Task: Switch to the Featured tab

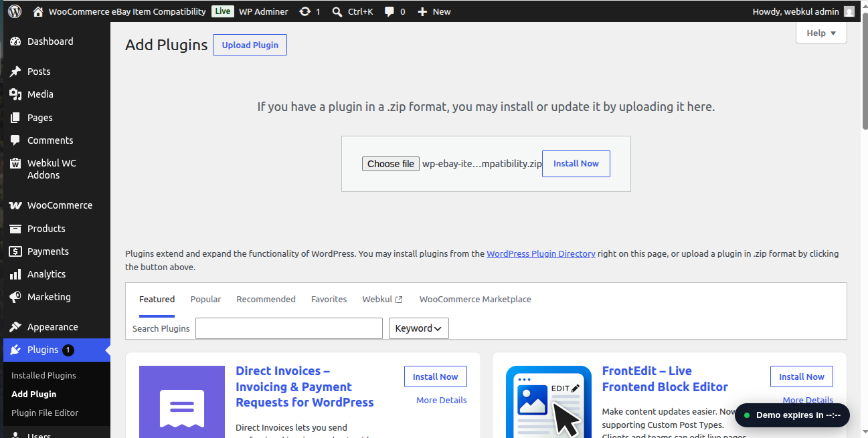Action: point(157,299)
